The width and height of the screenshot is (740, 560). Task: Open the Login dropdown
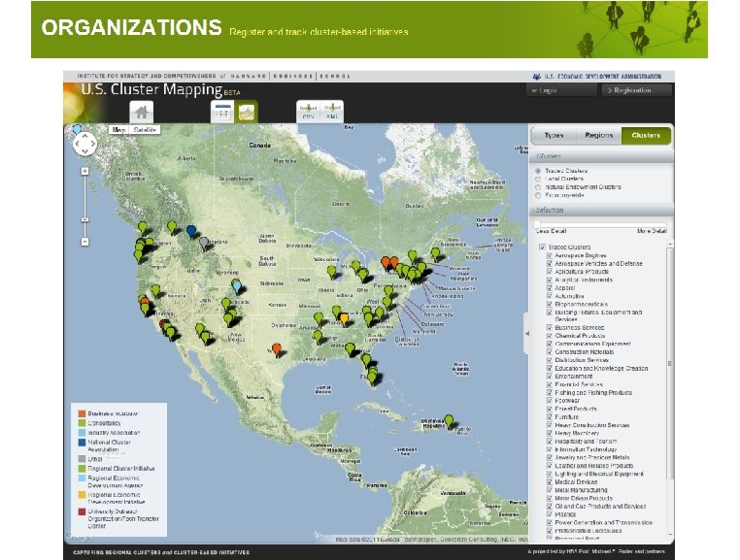(x=561, y=90)
